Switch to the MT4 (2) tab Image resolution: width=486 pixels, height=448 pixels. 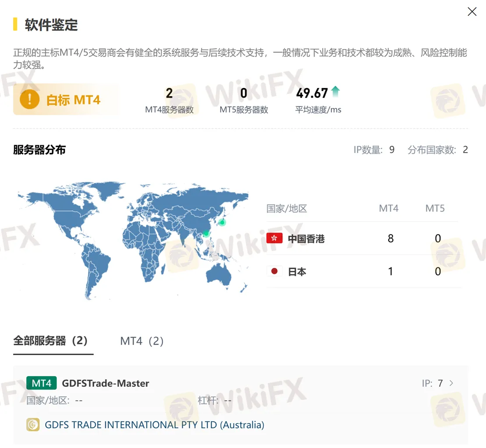pos(142,341)
